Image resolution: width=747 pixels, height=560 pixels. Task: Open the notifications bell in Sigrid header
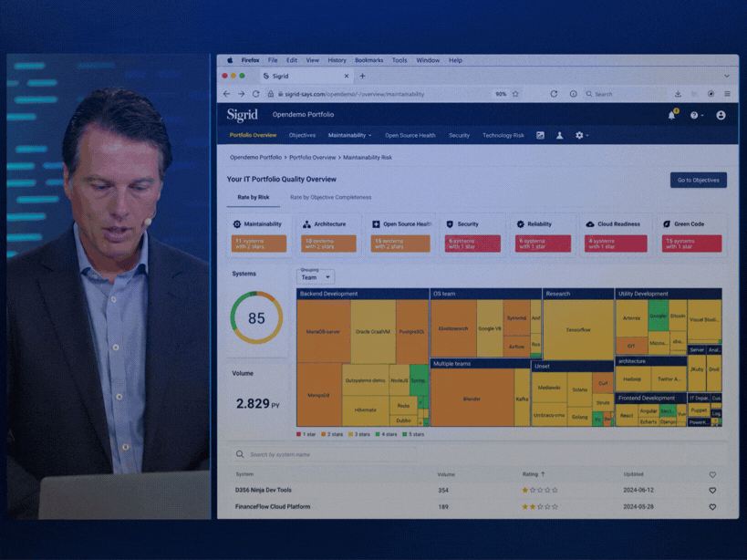671,115
